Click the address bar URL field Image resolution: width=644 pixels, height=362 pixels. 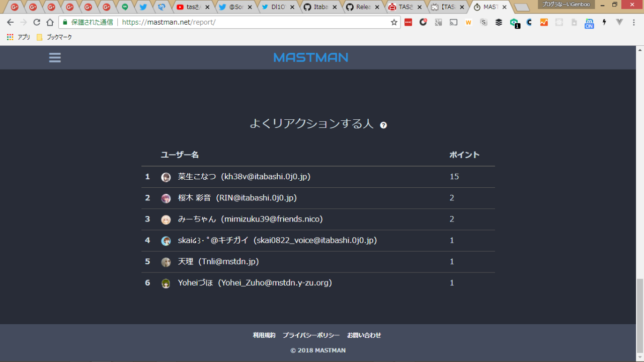click(252, 23)
